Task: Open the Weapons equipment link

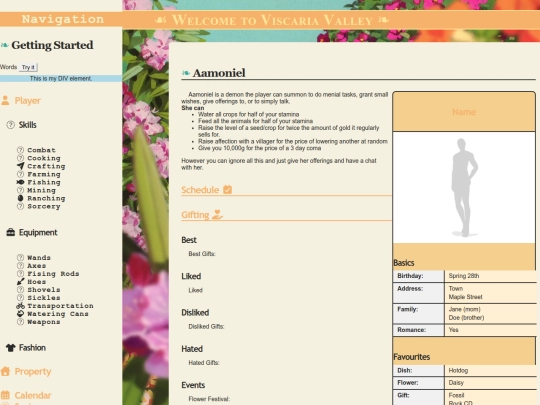Action: [x=44, y=322]
